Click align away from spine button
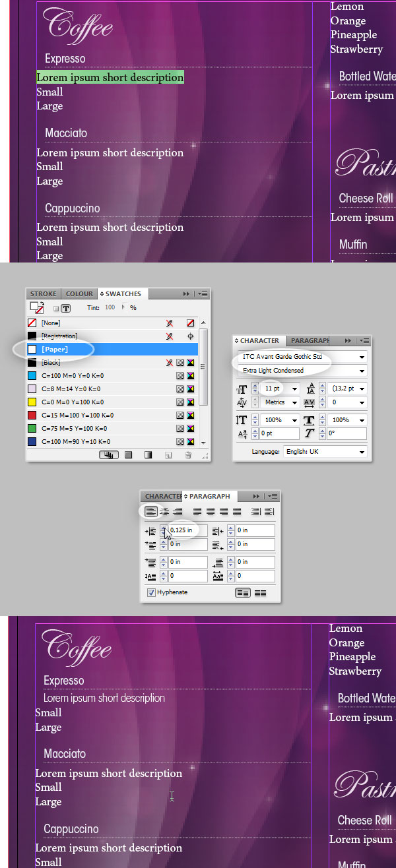The height and width of the screenshot is (868, 396). 269,511
